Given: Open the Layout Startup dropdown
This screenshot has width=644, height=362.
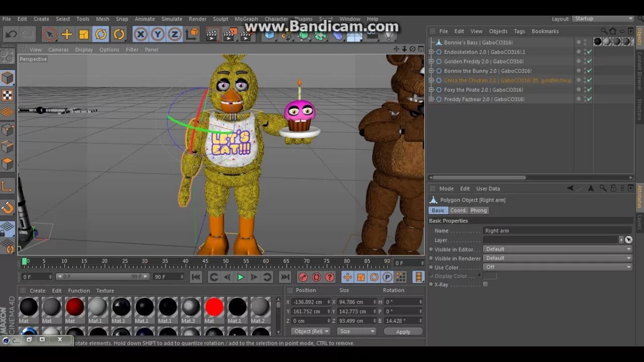Looking at the screenshot, I should [604, 19].
